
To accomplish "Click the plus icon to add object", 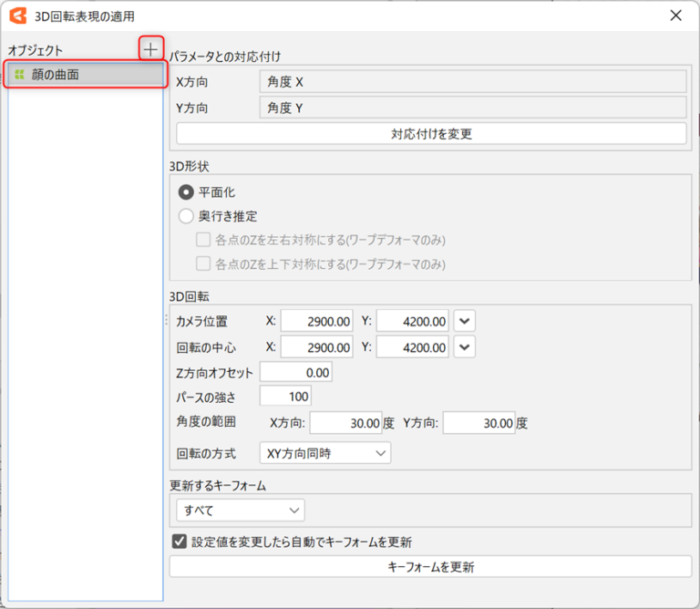I will click(x=151, y=49).
